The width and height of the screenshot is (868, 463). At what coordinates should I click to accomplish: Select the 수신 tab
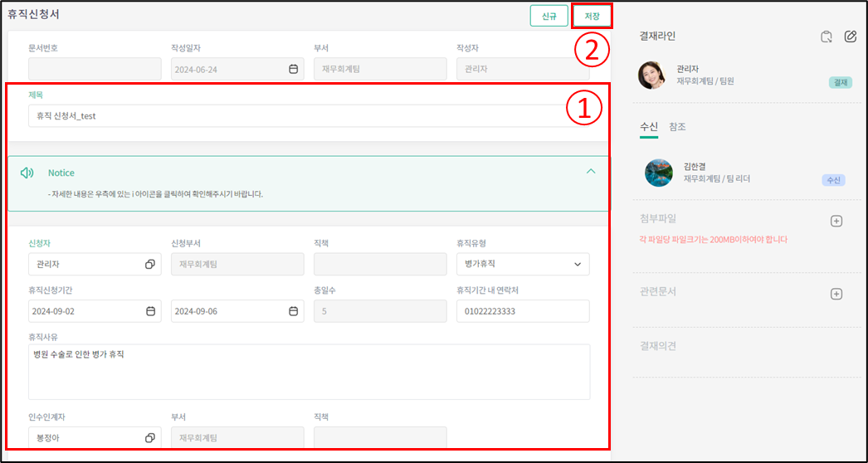648,127
